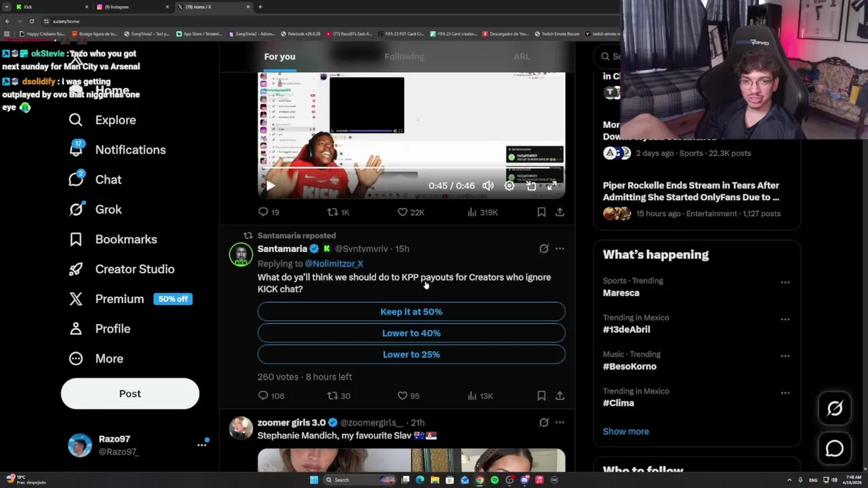Open video settings gear icon
868x488 pixels.
tap(509, 186)
